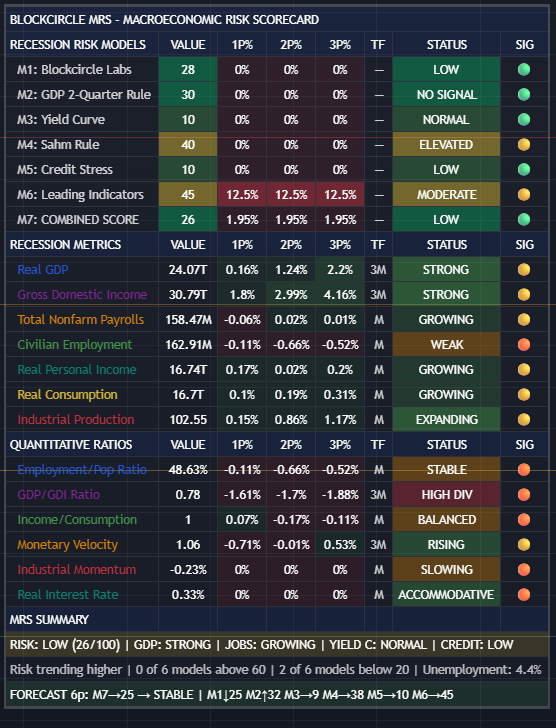Click the Gross Domestic Income label

(82, 295)
